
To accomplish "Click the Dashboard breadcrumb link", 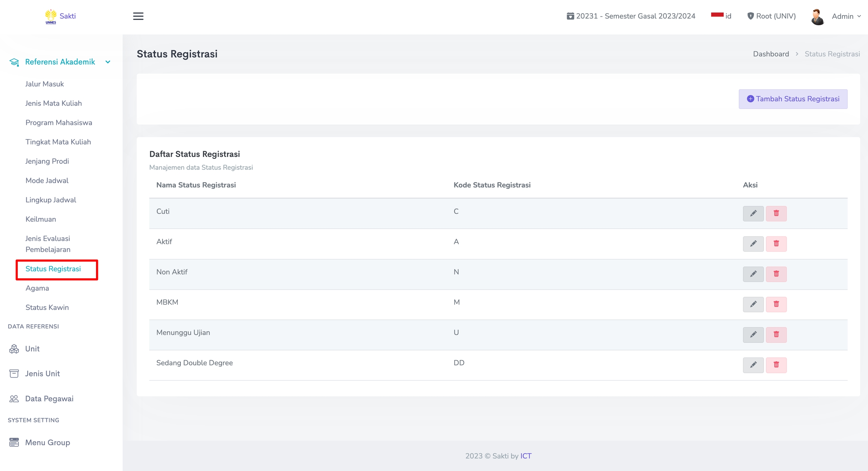I will click(771, 54).
